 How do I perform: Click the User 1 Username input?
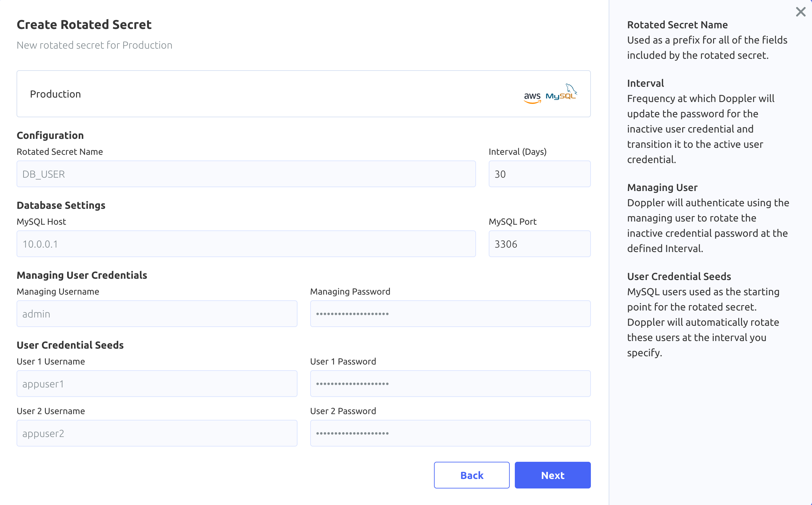pyautogui.click(x=157, y=384)
